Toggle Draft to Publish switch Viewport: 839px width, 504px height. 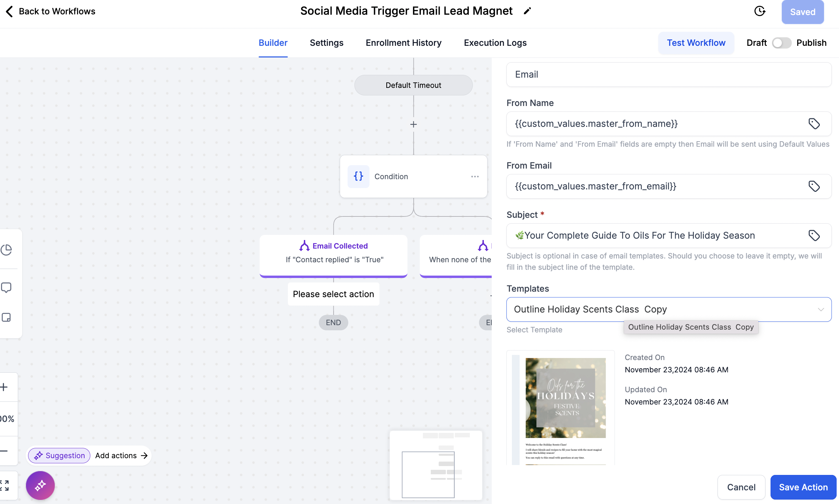tap(781, 43)
